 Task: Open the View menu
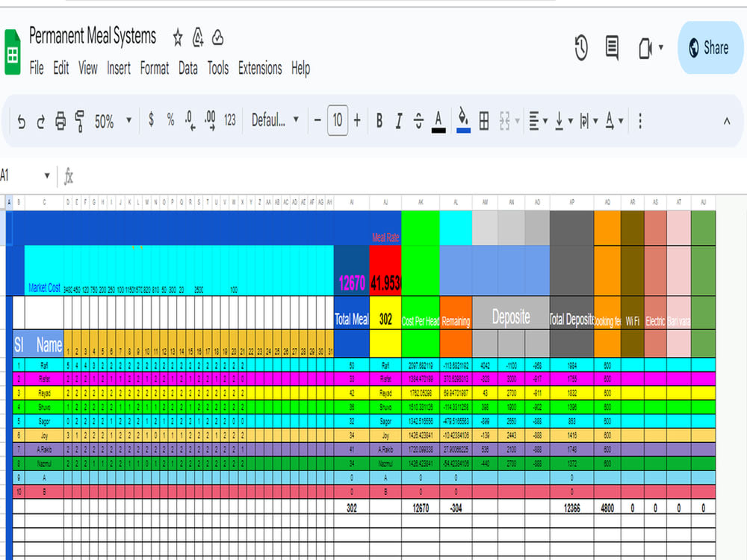coord(87,68)
